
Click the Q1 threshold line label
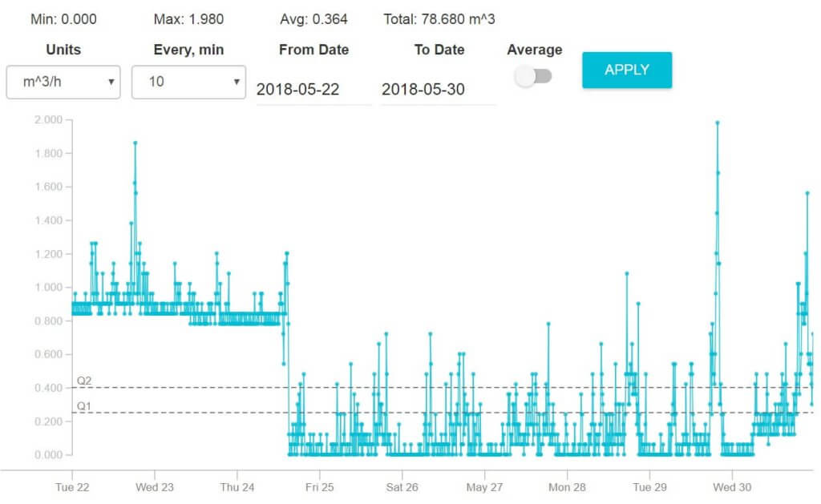click(84, 406)
